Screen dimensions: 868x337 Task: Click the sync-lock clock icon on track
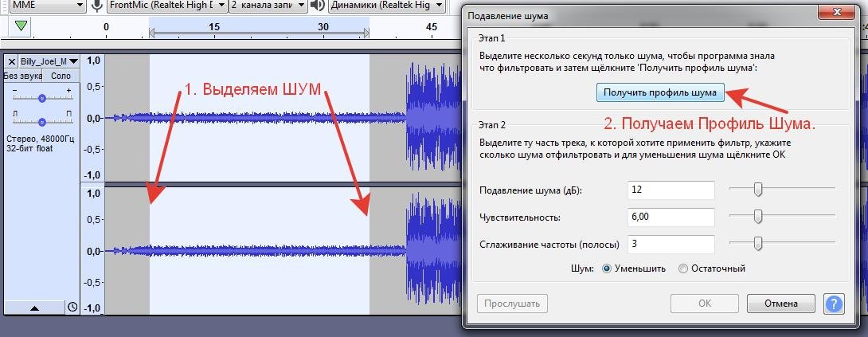pos(72,307)
